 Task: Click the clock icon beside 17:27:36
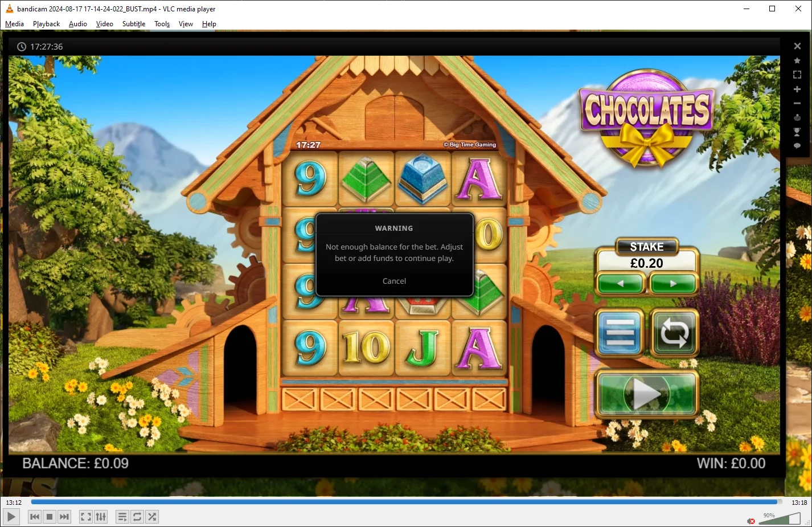(22, 47)
